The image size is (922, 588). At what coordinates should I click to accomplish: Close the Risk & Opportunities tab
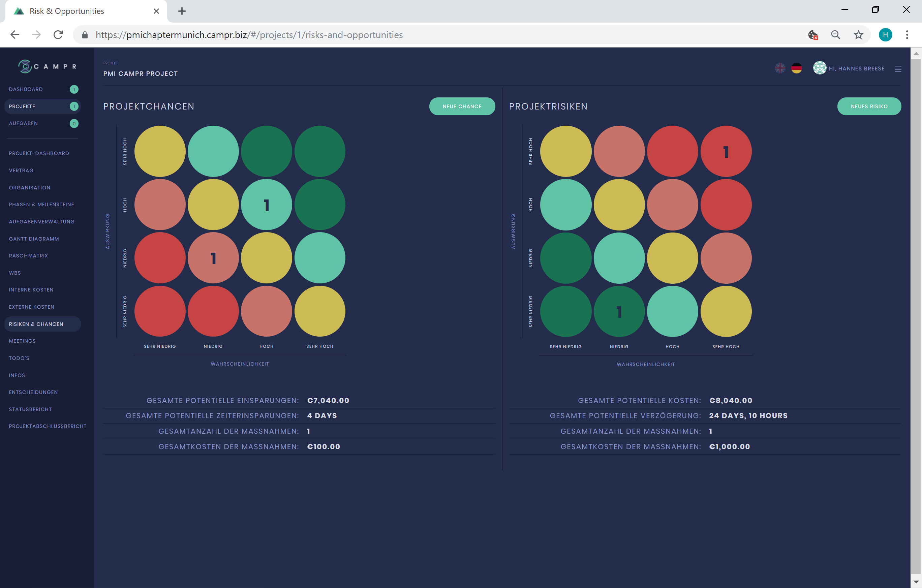click(156, 11)
